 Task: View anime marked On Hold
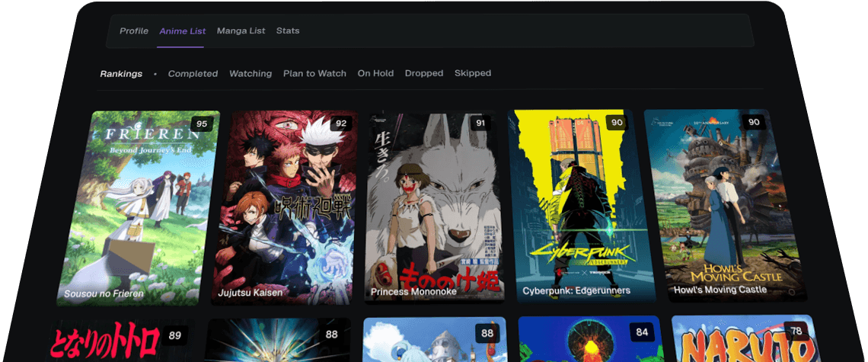[x=375, y=74]
